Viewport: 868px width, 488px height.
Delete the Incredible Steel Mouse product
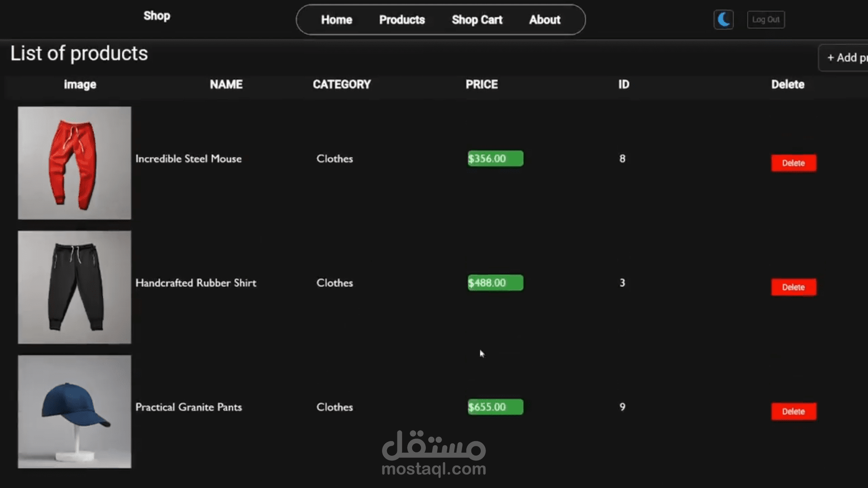[793, 163]
